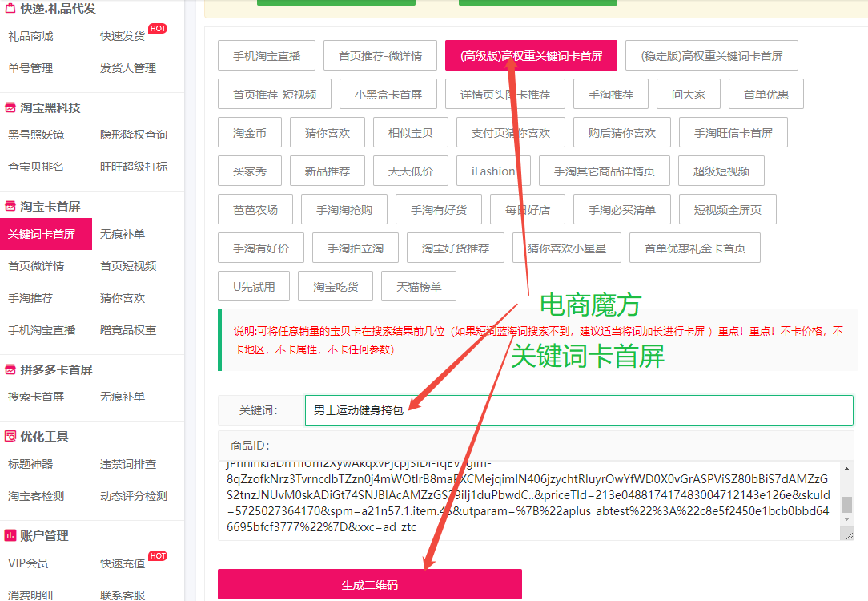Open 违禁词排查 tool

(128, 464)
